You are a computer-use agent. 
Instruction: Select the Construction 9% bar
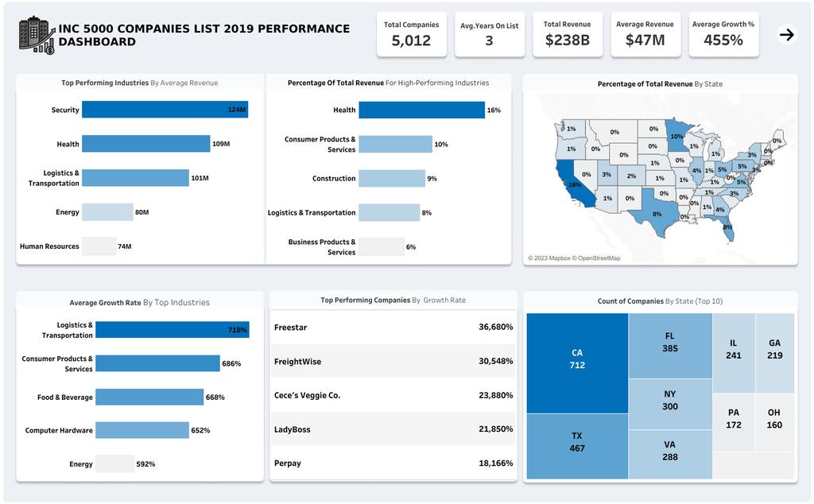coord(392,178)
